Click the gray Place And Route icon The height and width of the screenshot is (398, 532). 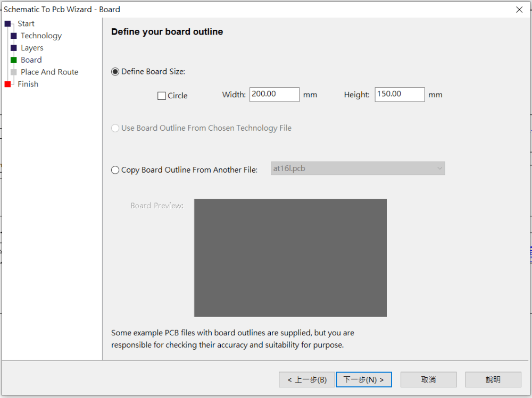click(x=14, y=72)
